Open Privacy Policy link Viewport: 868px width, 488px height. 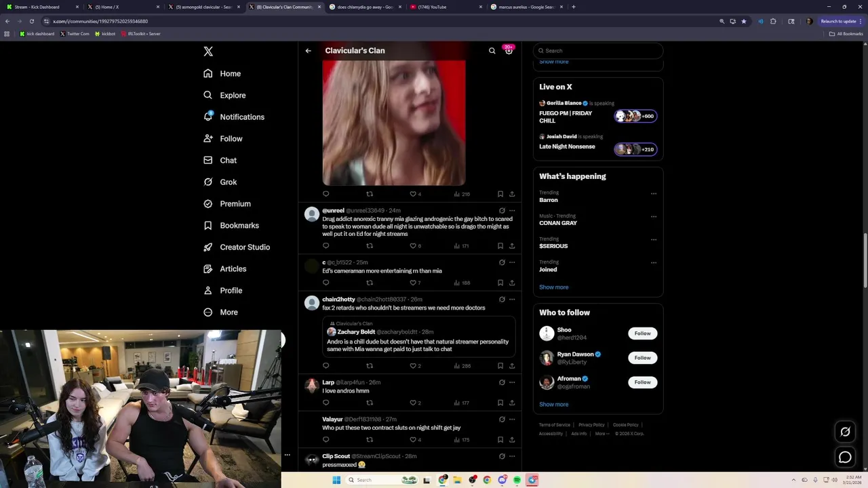[x=591, y=425]
